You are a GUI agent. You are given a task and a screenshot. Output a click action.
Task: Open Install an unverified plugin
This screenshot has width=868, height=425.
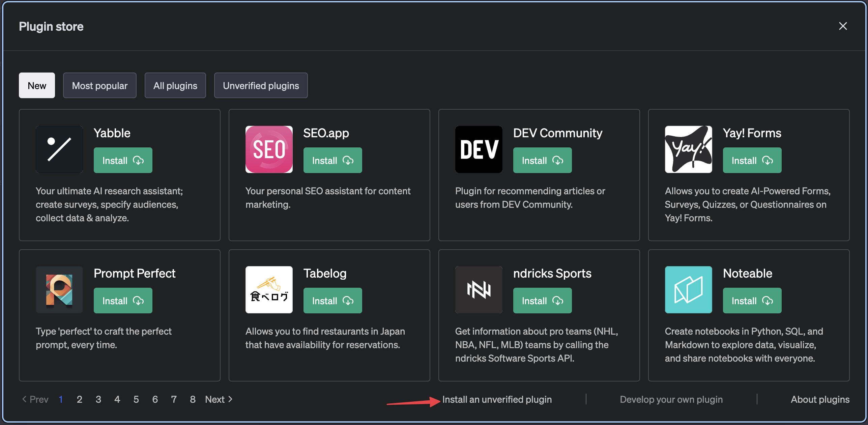[x=497, y=399]
